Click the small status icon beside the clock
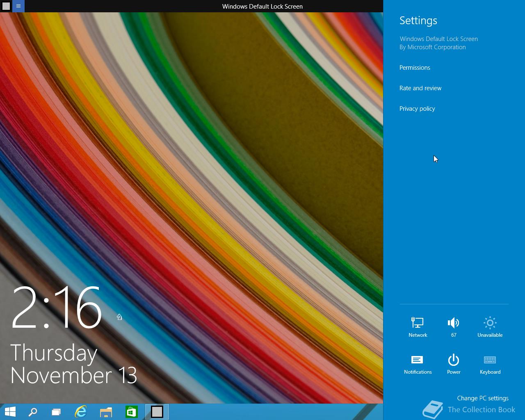Screen dimensions: 525x420 (119, 317)
